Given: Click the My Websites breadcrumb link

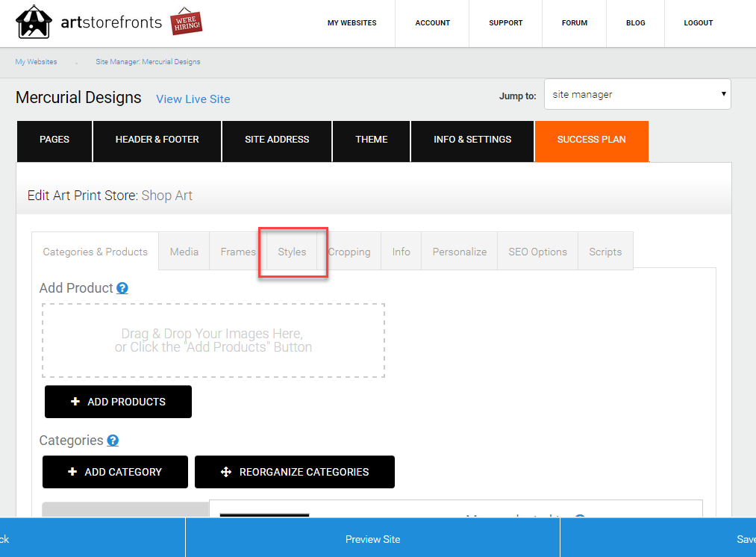Looking at the screenshot, I should click(36, 62).
